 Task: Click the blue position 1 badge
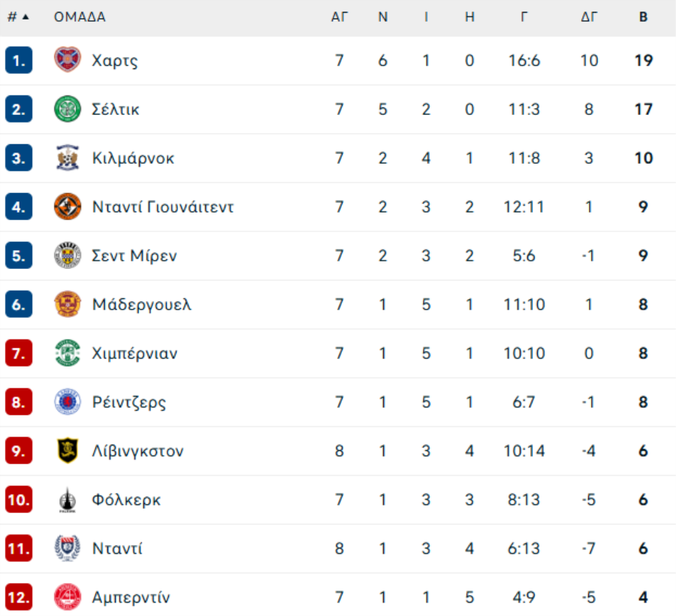pos(19,60)
